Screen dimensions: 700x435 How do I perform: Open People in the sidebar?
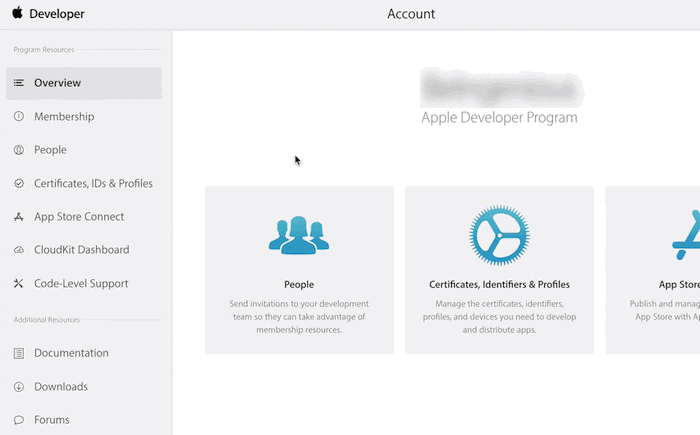click(50, 150)
